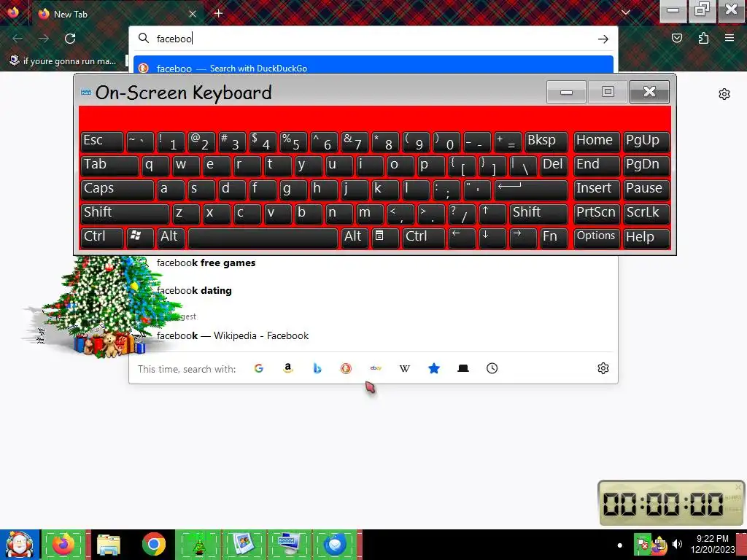Open the Save to Pocket button

pyautogui.click(x=677, y=38)
